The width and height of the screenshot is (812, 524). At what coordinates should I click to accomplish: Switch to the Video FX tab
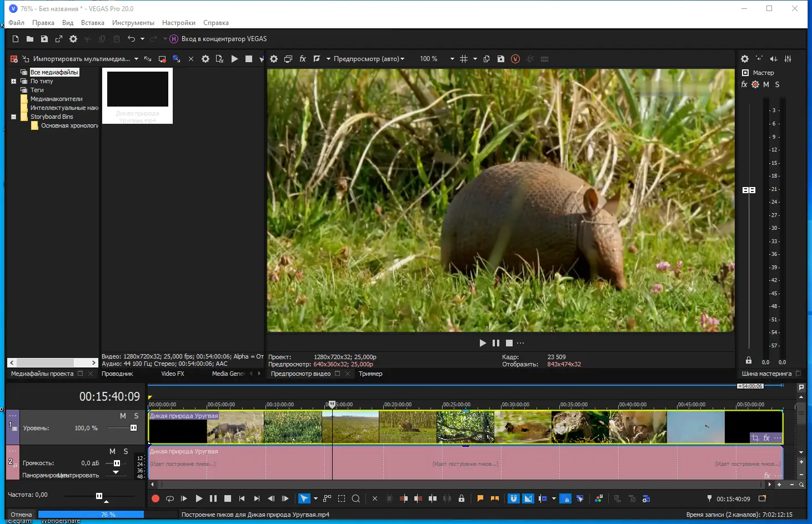tap(172, 374)
